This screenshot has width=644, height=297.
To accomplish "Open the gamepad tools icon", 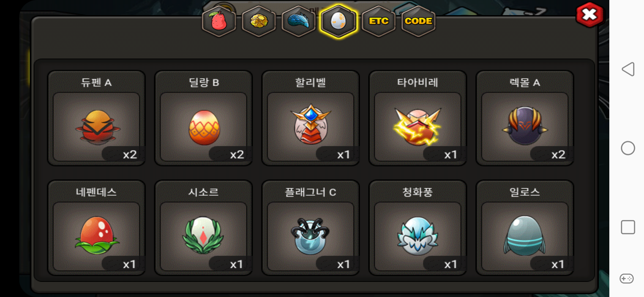I will tap(627, 279).
